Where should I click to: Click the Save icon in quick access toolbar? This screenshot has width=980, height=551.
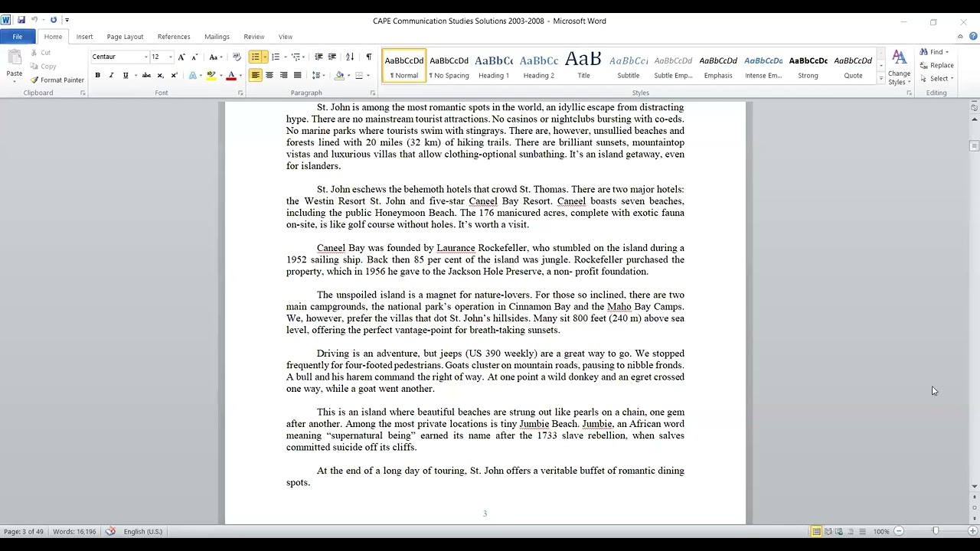point(21,20)
